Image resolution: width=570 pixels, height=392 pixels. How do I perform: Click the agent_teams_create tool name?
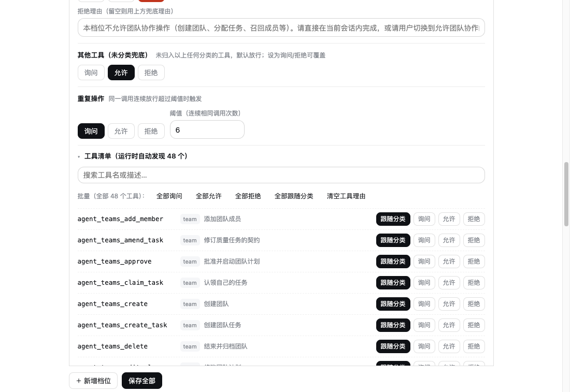[112, 304]
